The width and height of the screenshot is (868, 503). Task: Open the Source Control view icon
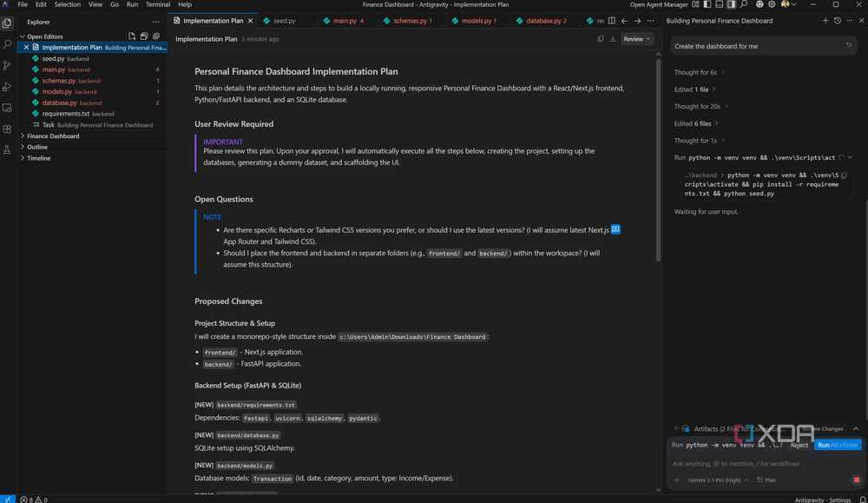click(7, 65)
